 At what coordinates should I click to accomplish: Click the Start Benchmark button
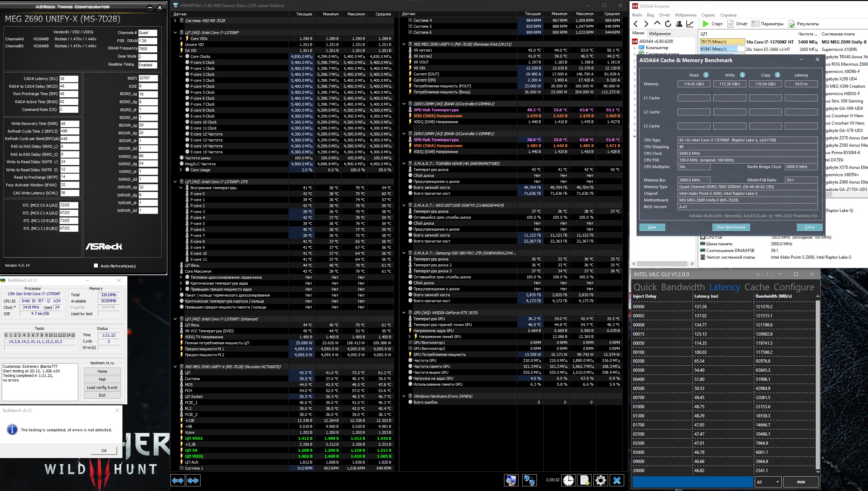[x=731, y=227]
